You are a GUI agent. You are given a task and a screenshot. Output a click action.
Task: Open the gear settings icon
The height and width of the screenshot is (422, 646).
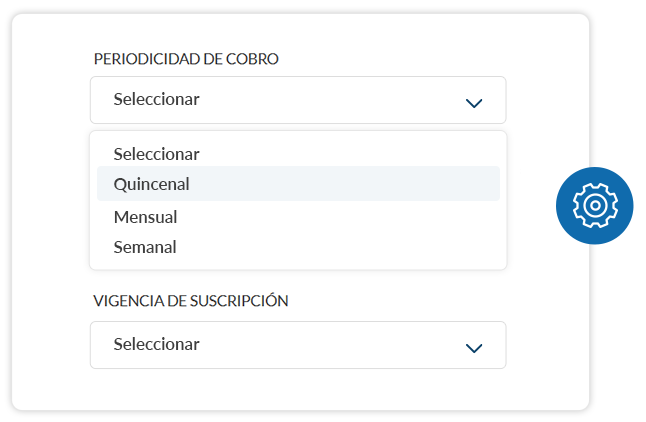click(594, 205)
